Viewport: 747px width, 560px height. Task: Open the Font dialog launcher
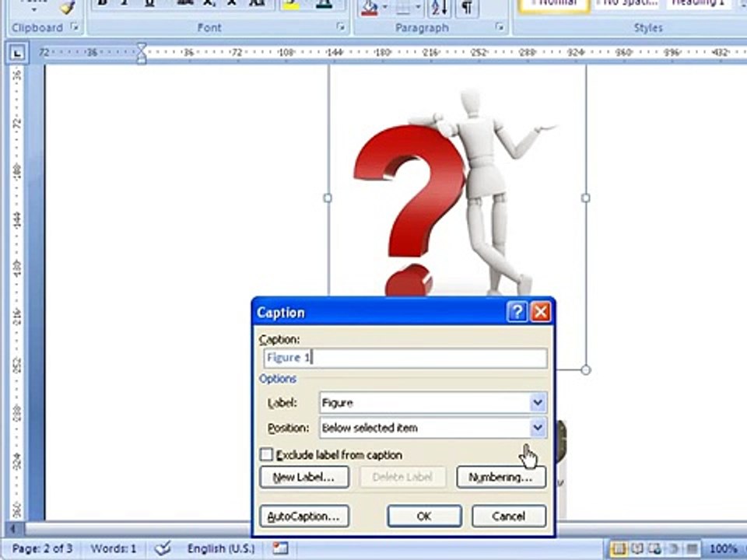click(340, 27)
